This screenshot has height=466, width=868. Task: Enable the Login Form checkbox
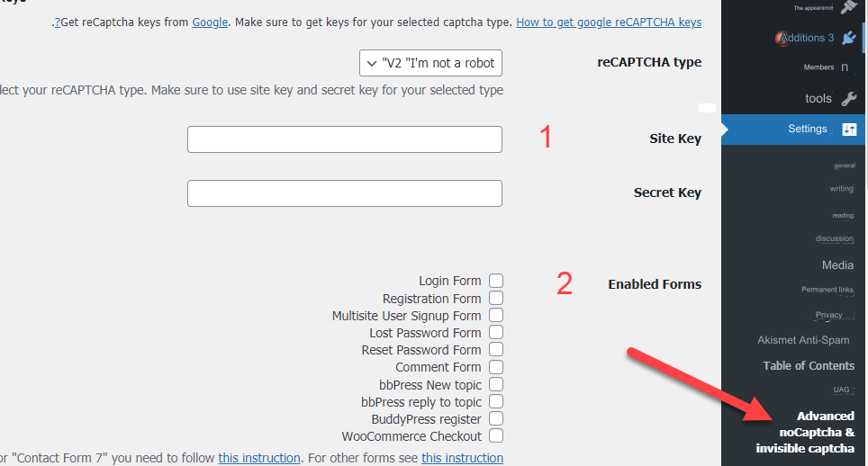[x=496, y=281]
